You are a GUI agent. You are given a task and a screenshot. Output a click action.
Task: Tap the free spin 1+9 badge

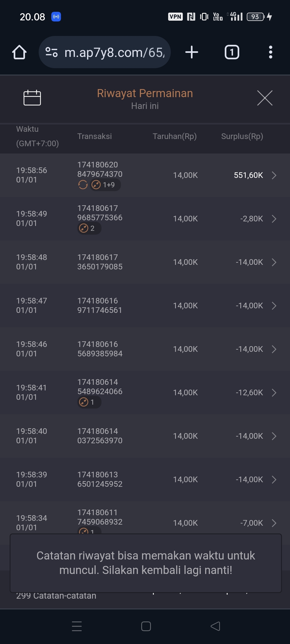(105, 185)
